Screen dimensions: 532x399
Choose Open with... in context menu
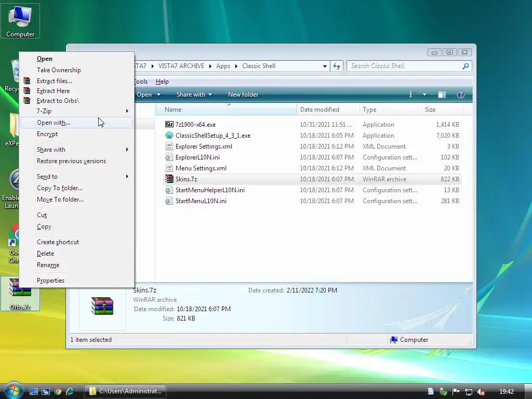click(x=76, y=123)
